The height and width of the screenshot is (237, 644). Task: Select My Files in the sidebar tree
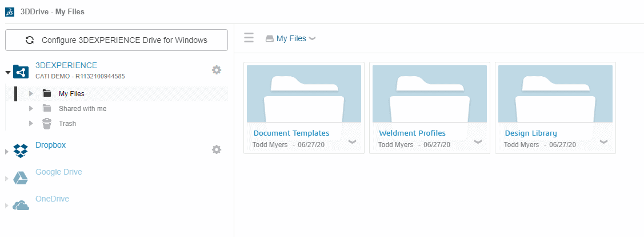click(71, 94)
